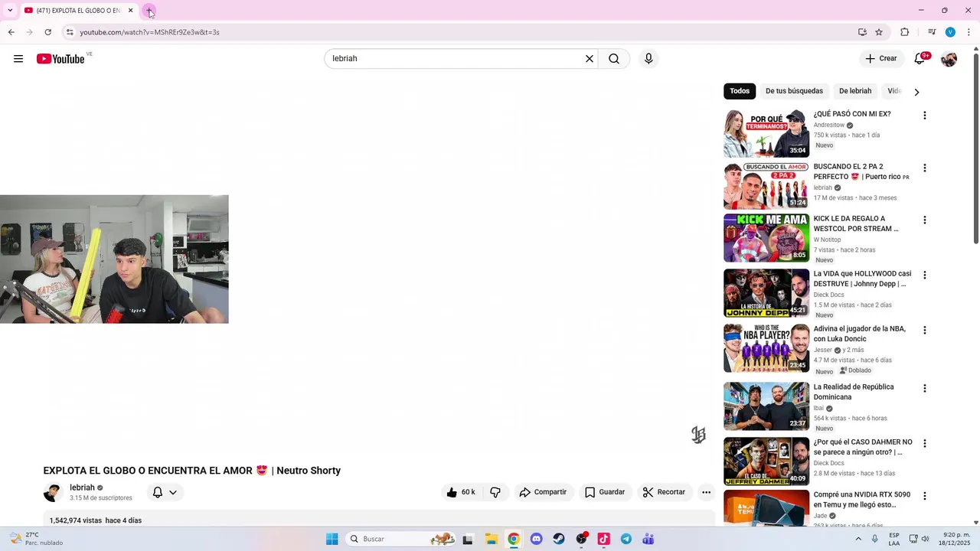
Task: Open the lebriah channel avatar
Action: (53, 492)
